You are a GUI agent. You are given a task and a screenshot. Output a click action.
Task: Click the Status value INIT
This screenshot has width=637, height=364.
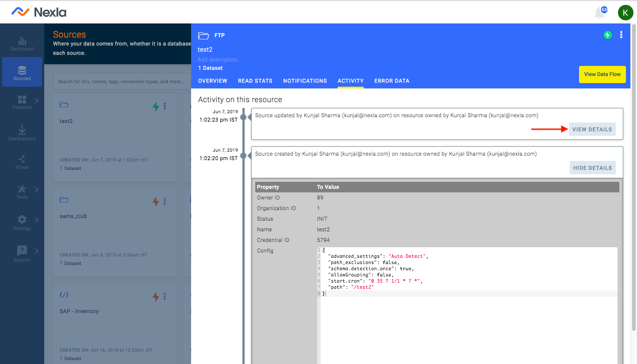322,219
